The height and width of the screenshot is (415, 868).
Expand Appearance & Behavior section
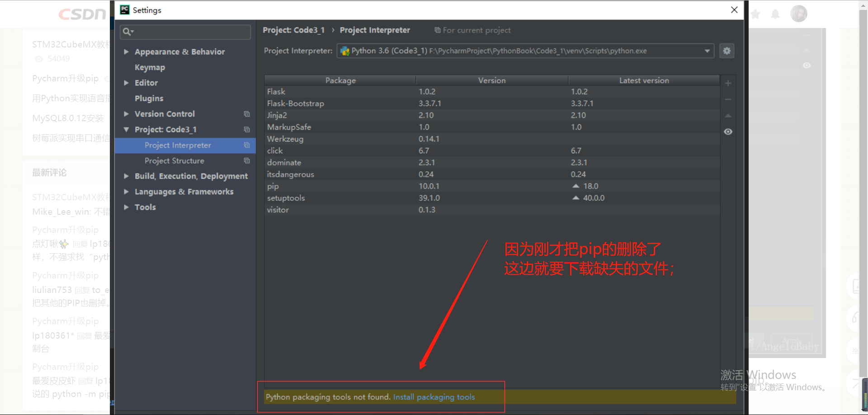(x=127, y=52)
